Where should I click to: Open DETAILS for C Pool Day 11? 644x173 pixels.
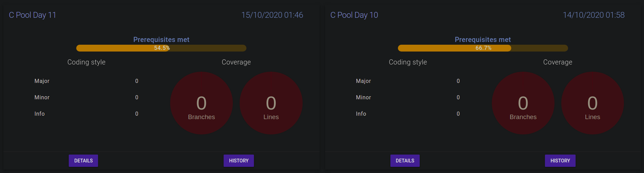[x=83, y=161]
